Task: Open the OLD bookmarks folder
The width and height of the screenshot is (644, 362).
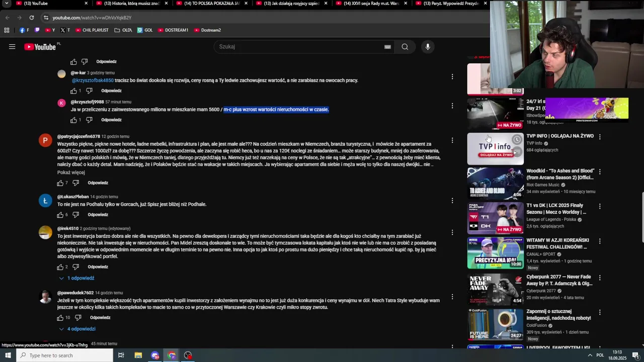Action: tap(123, 30)
